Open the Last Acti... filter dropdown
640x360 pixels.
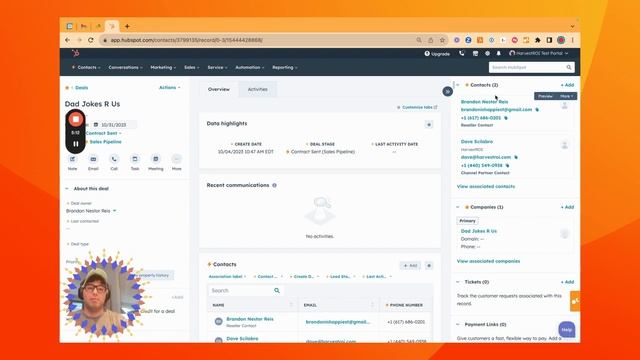point(377,277)
